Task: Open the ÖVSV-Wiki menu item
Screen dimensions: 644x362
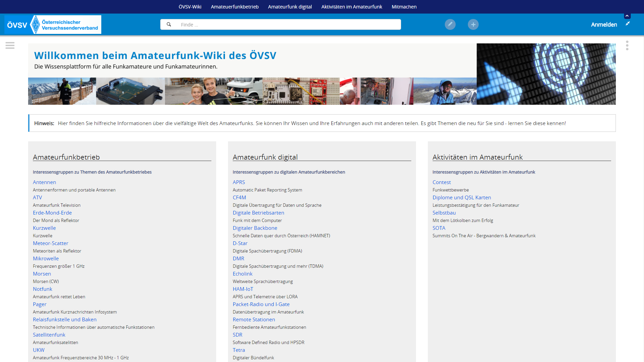Action: 190,7
